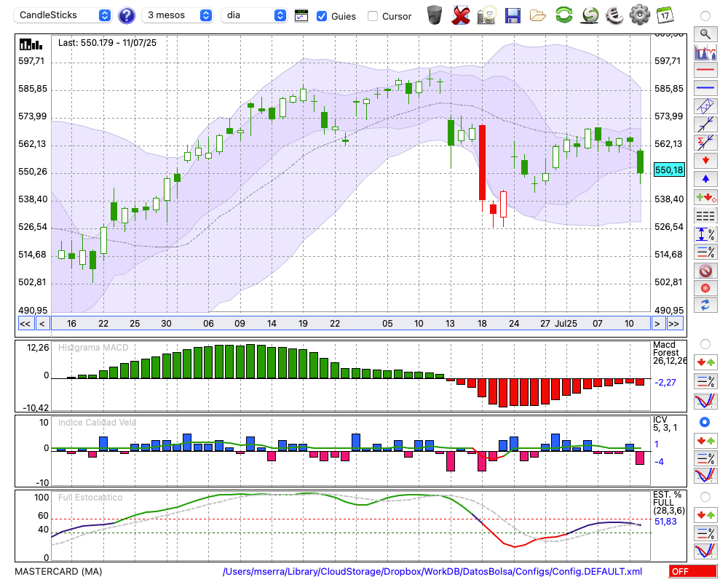Select the magnifier zoom tool
Image resolution: width=728 pixels, height=582 pixels.
pos(705,34)
